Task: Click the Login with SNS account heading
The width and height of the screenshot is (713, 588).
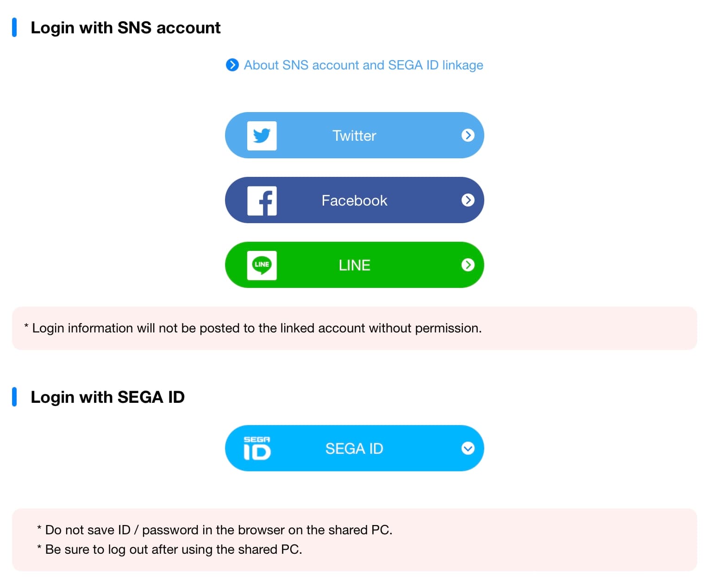Action: tap(125, 28)
